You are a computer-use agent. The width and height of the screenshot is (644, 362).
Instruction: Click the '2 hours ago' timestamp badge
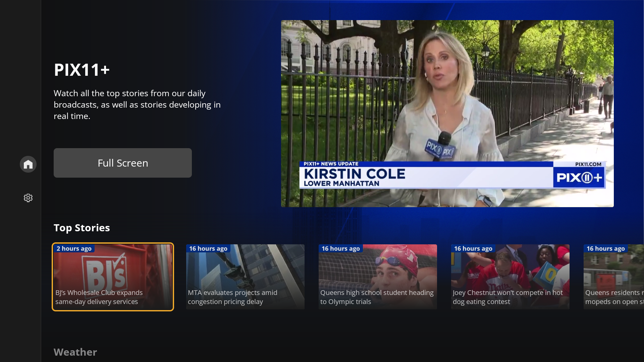pos(74,248)
